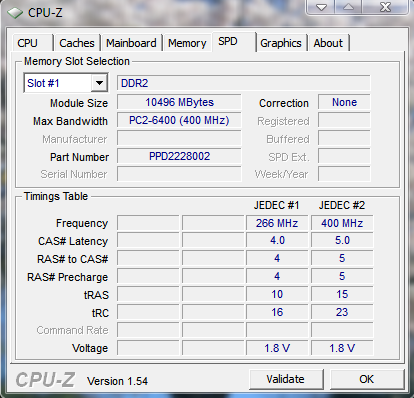Open the Graphics tab
This screenshot has width=414, height=398.
click(x=281, y=43)
